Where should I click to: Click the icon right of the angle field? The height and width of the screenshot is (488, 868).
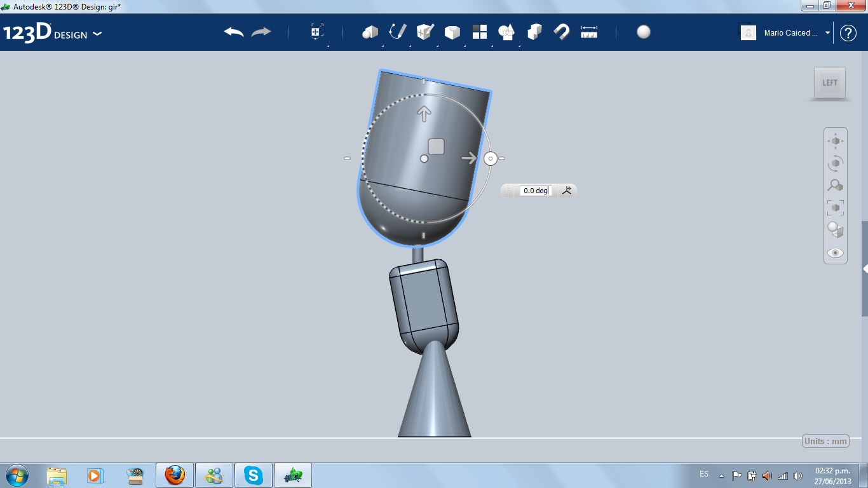tap(567, 190)
